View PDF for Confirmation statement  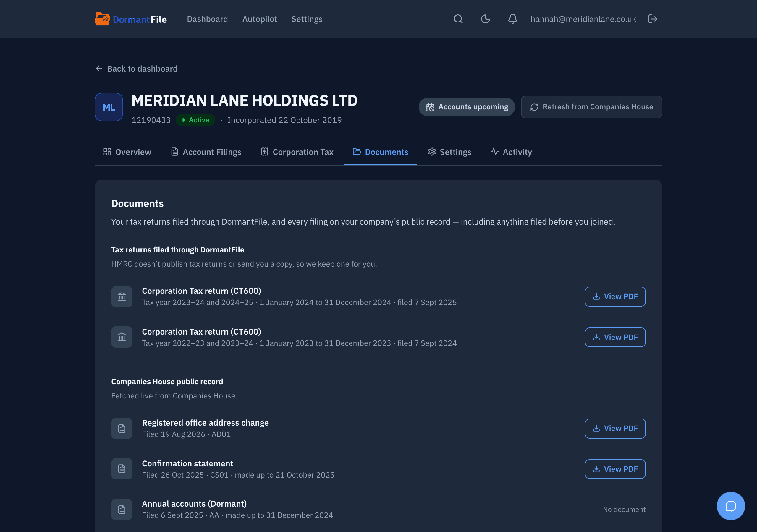click(x=615, y=469)
